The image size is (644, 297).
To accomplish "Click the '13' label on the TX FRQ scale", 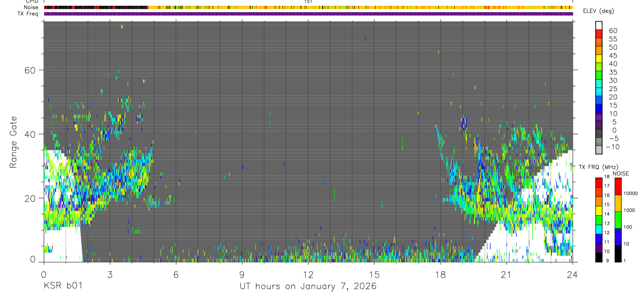I will [607, 224].
